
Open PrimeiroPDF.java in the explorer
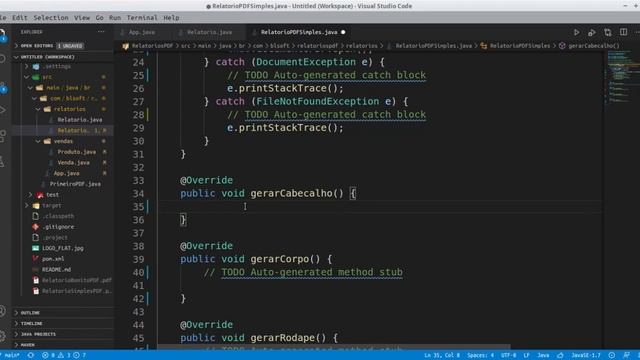tap(75, 184)
